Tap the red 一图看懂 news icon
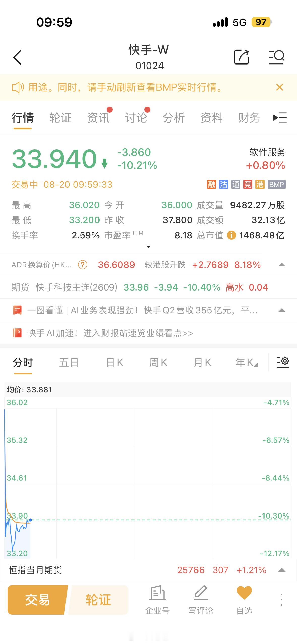Viewport: 297px width, 644px height. pyautogui.click(x=17, y=310)
